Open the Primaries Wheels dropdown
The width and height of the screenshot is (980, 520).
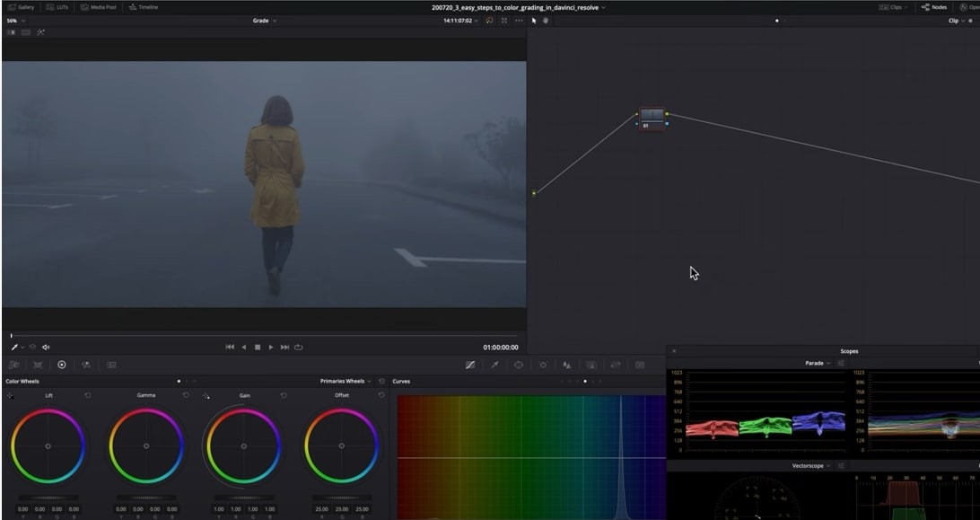(x=344, y=380)
